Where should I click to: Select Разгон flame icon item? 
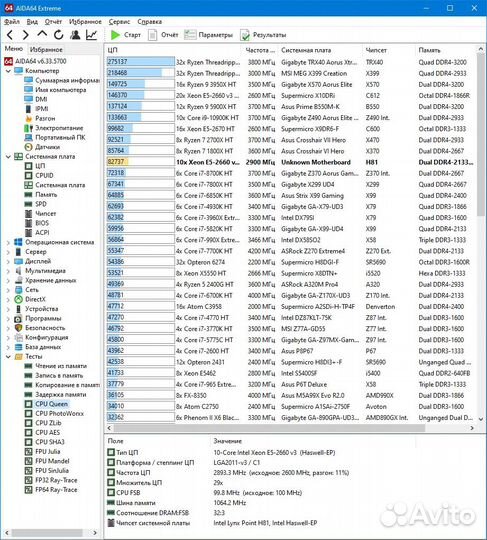(x=29, y=118)
